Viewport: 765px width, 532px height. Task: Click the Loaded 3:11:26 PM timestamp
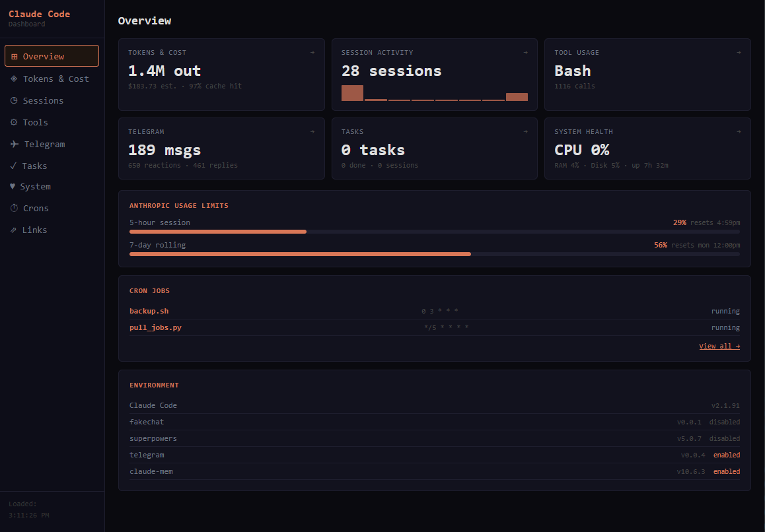tap(29, 510)
